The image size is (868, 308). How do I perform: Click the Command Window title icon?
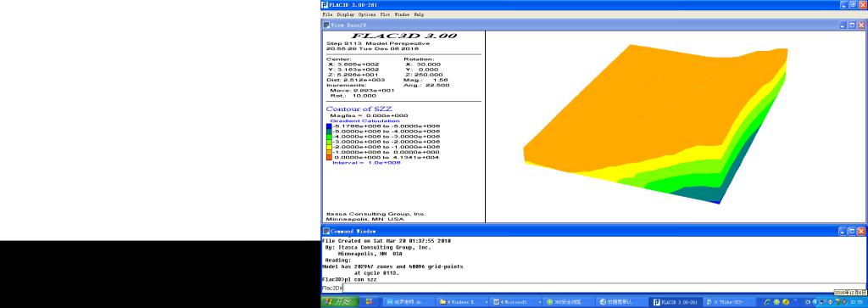(326, 231)
